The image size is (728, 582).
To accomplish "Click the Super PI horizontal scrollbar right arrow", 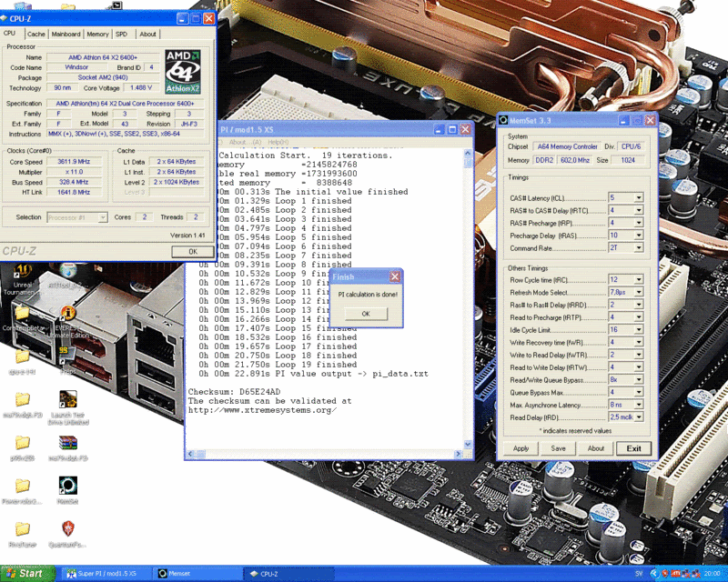I will [459, 454].
